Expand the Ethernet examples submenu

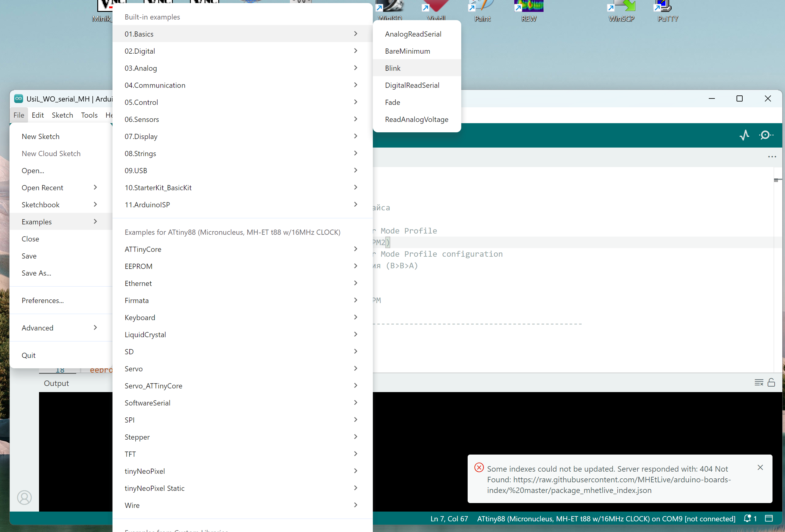click(243, 283)
